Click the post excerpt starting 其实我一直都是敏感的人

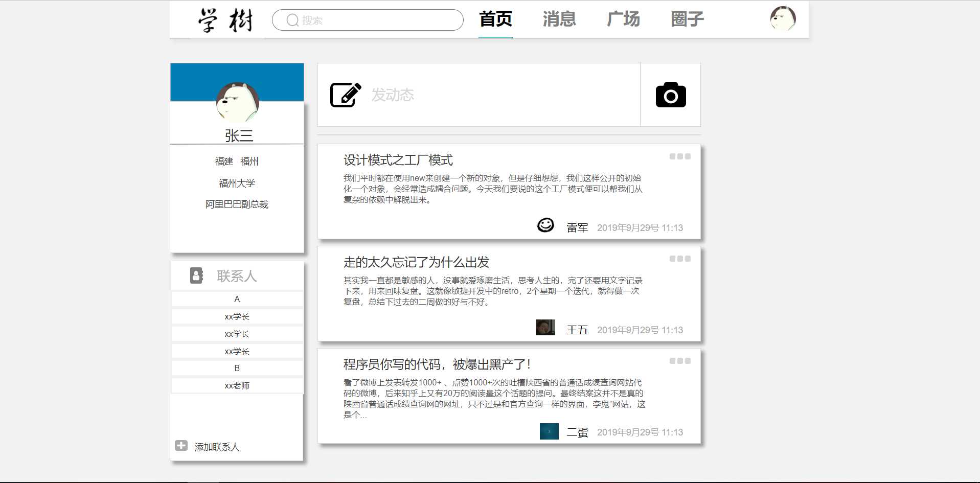click(x=493, y=291)
